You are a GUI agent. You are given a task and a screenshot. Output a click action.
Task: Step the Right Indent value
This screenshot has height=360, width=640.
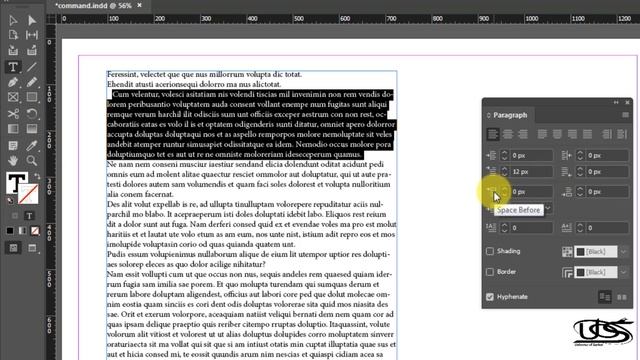pos(580,156)
